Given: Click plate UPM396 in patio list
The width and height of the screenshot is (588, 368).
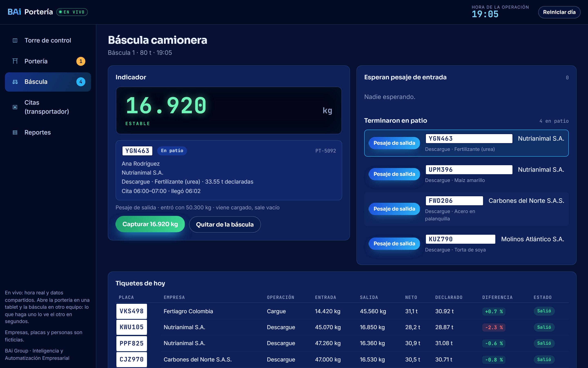Looking at the screenshot, I should tap(469, 170).
